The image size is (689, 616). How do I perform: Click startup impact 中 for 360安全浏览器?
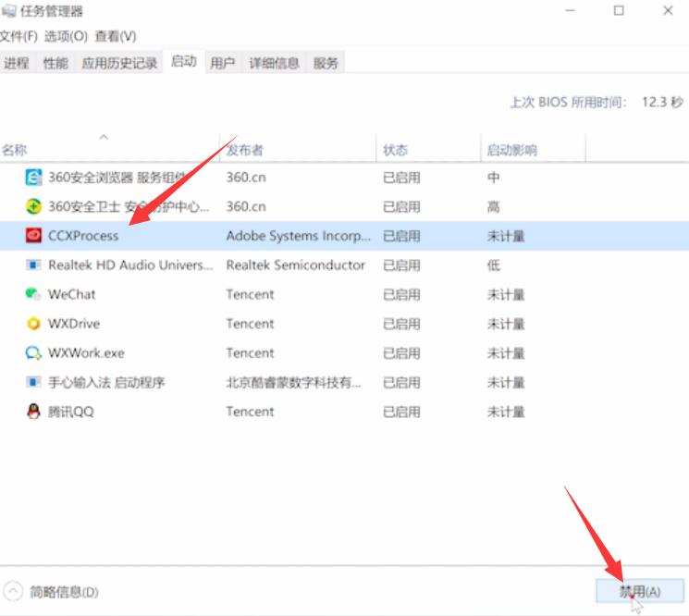coord(494,178)
